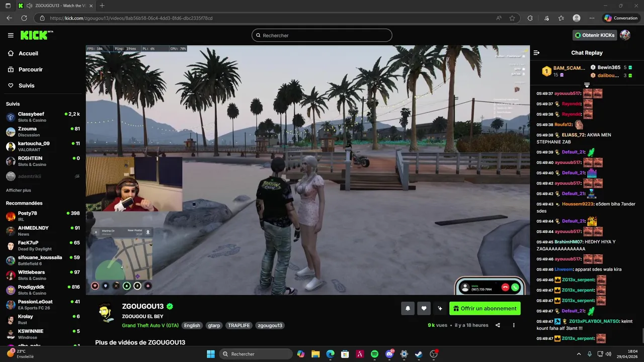
Task: Open Krolay recommended channel
Action: click(x=43, y=319)
